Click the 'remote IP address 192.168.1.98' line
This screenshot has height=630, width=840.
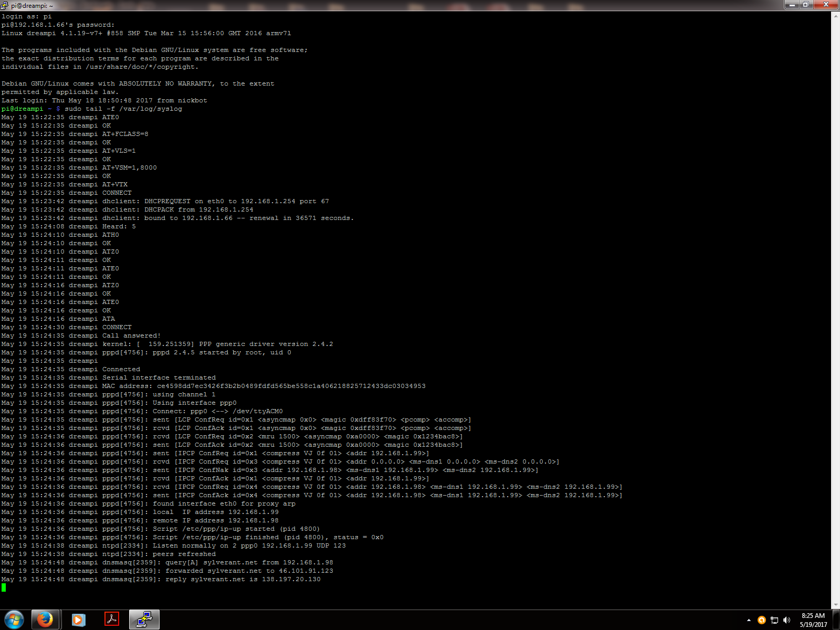click(x=140, y=520)
